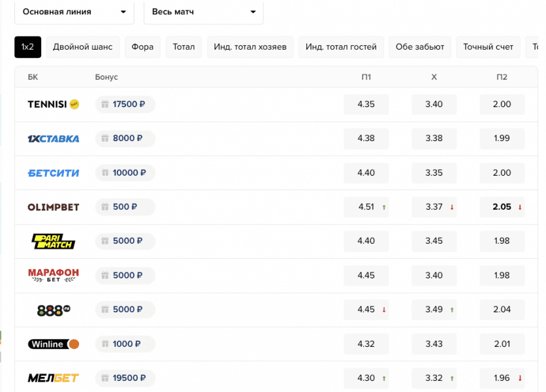Select the Фора tab
The height and width of the screenshot is (392, 546).
pyautogui.click(x=142, y=47)
